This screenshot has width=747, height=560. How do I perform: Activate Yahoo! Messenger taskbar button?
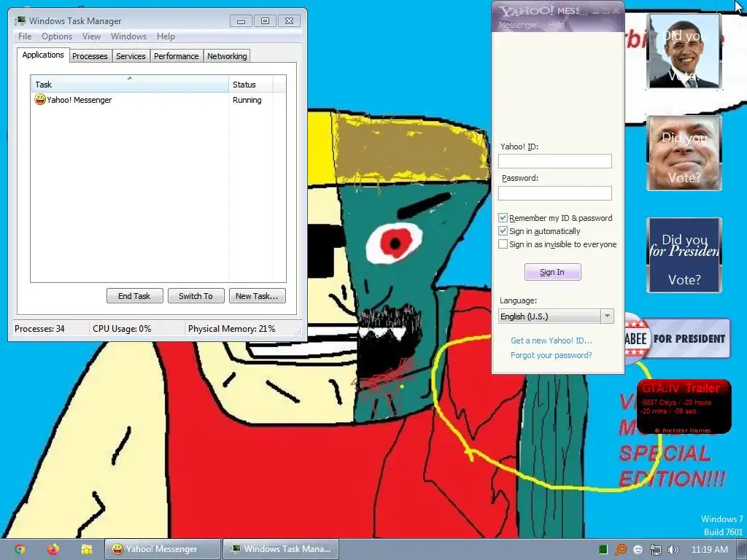163,549
